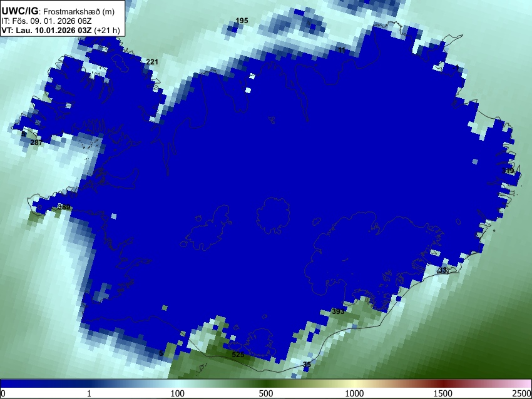Screen dimensions: 532x399
Task: Click the legend label 2500
Action: pyautogui.click(x=522, y=393)
